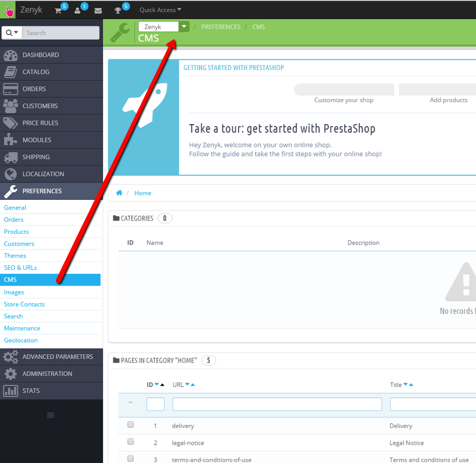Image resolution: width=476 pixels, height=463 pixels.
Task: Click the Orders credit card icon
Action: [x=10, y=89]
